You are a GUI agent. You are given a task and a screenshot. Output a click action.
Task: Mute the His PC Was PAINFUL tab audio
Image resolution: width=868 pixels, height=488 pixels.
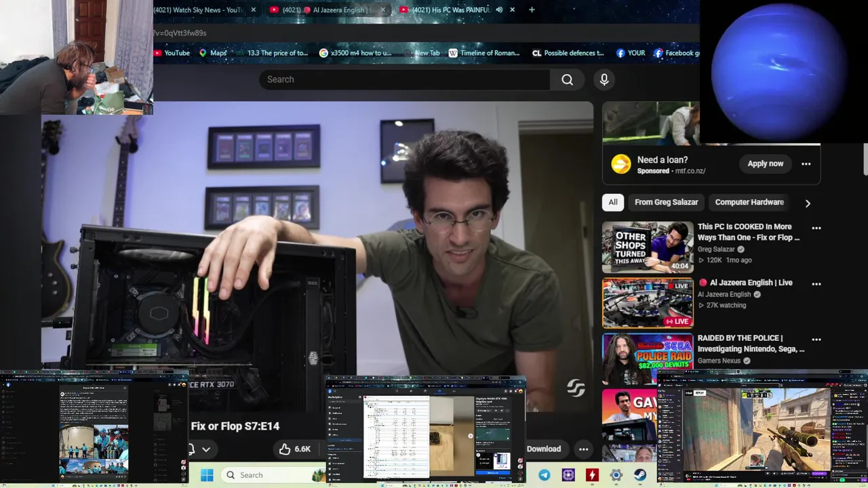click(x=499, y=9)
